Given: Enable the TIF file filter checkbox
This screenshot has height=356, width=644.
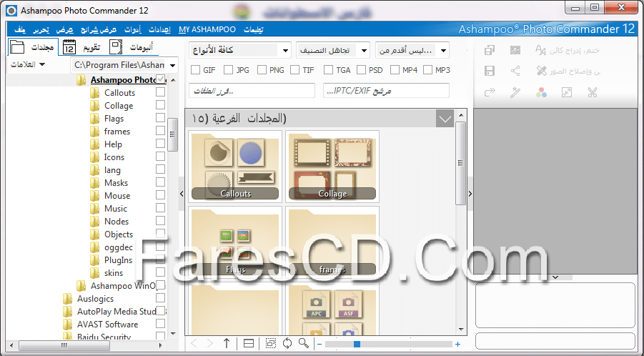Looking at the screenshot, I should [x=294, y=70].
